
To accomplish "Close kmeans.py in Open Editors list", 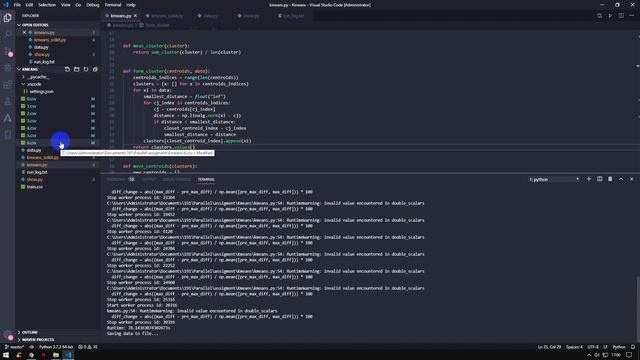I will click(24, 33).
